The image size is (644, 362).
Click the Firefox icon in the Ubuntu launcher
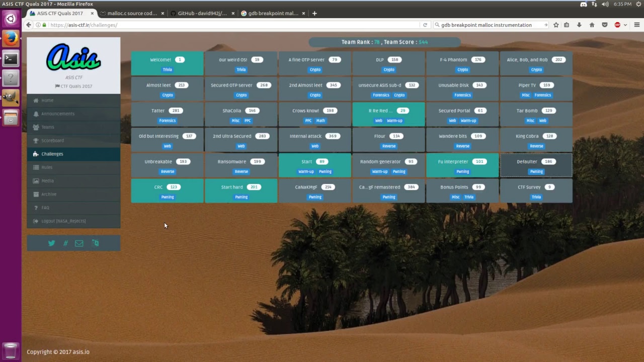(11, 38)
